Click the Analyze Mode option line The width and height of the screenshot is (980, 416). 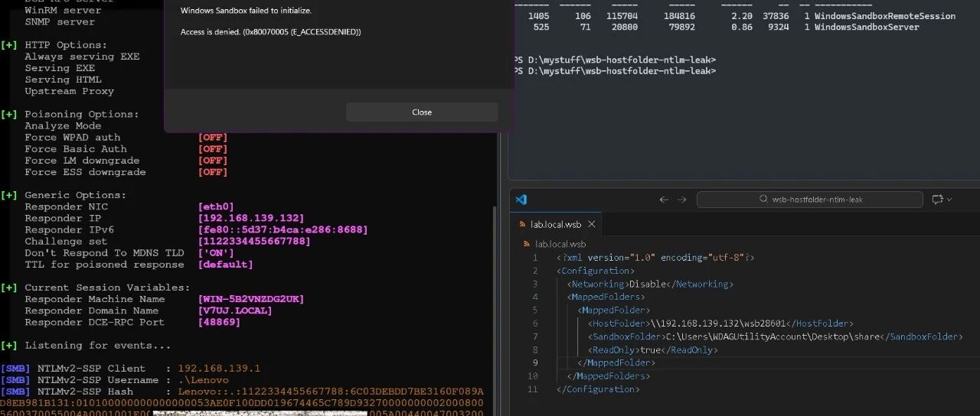point(63,126)
